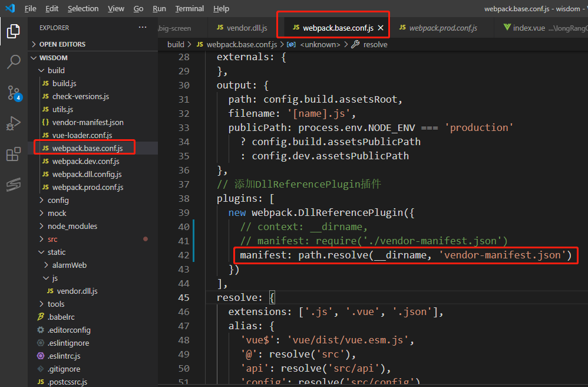Open the Explorer view in the activity bar

pos(14,31)
